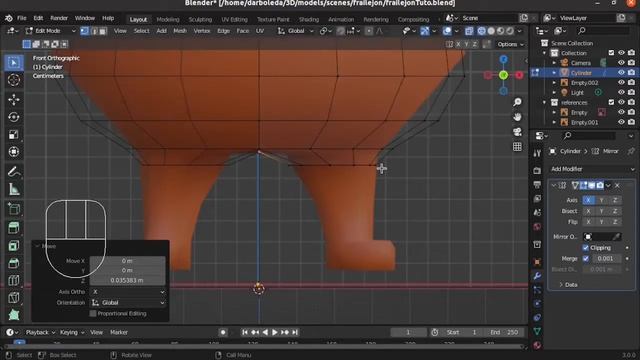Screen dimensions: 640x360
Task: Click the Move Z value field
Action: pyautogui.click(x=127, y=280)
